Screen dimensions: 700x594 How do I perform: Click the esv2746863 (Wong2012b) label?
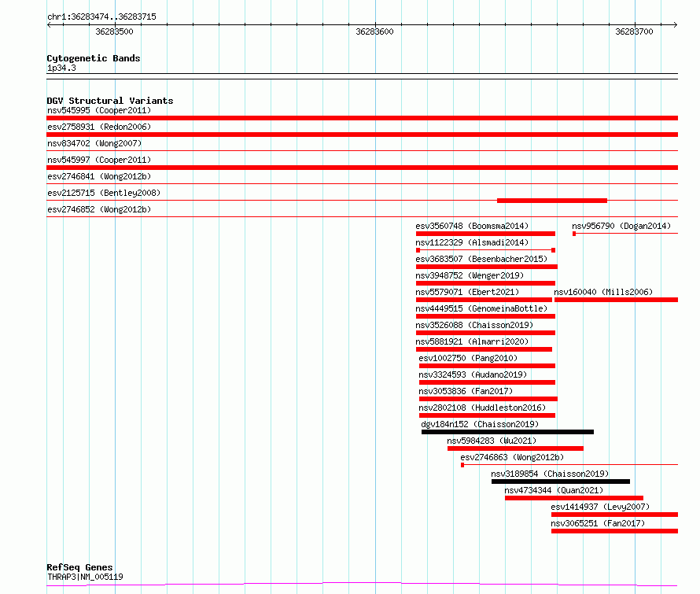coord(512,457)
